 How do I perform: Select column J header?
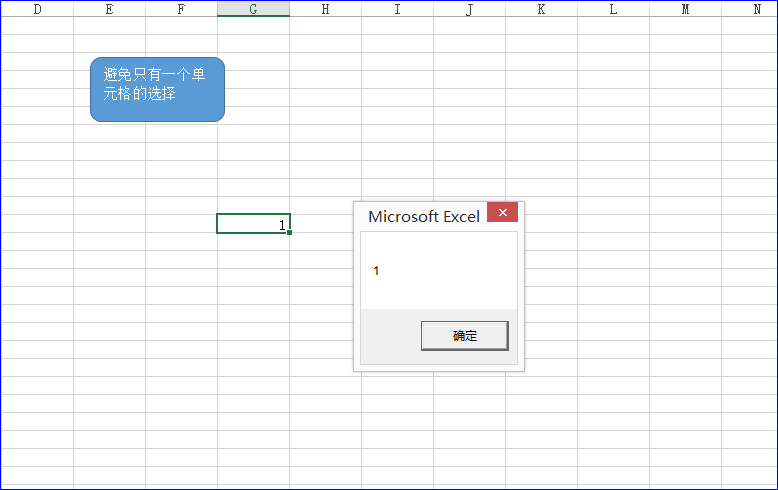pyautogui.click(x=469, y=9)
